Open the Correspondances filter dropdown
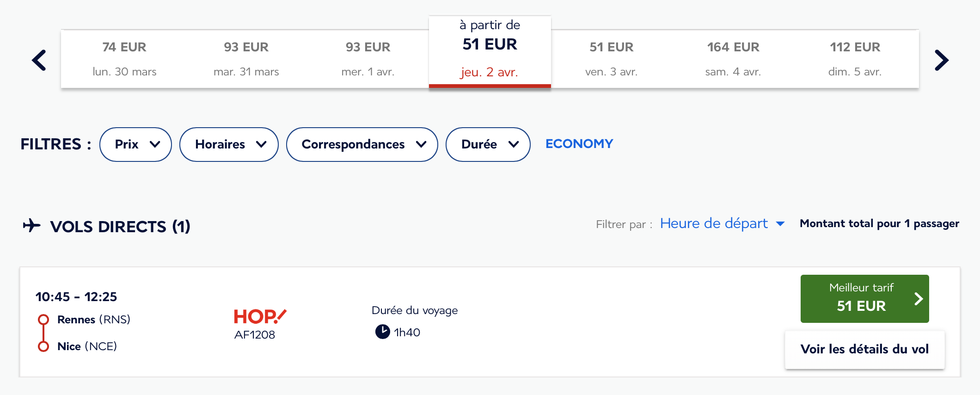The width and height of the screenshot is (980, 395). [362, 144]
